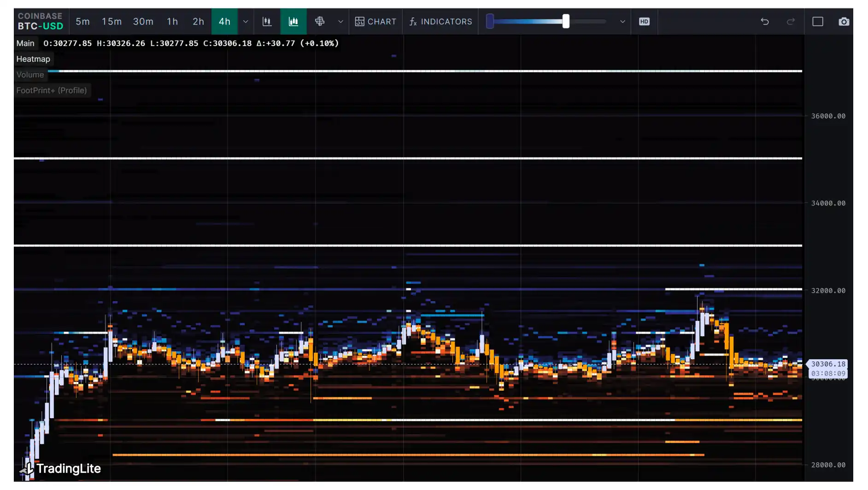Click the undo arrow icon

(x=765, y=21)
